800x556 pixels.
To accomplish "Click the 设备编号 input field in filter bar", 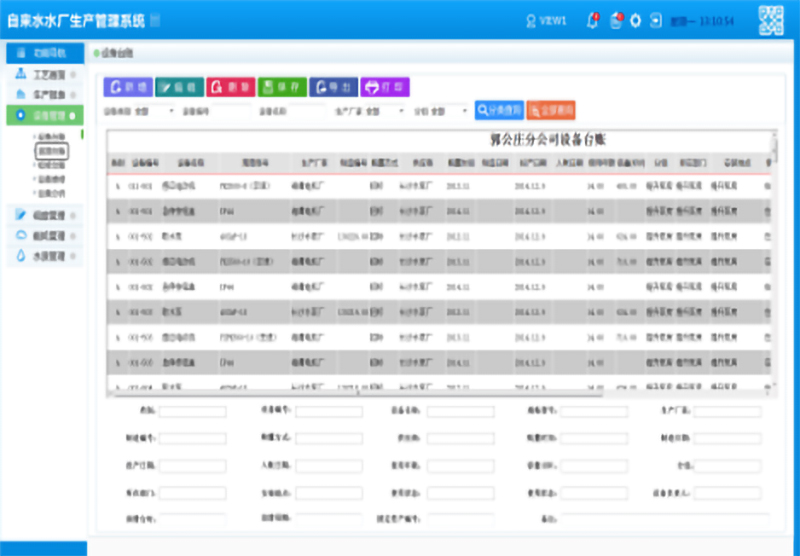I will 228,111.
